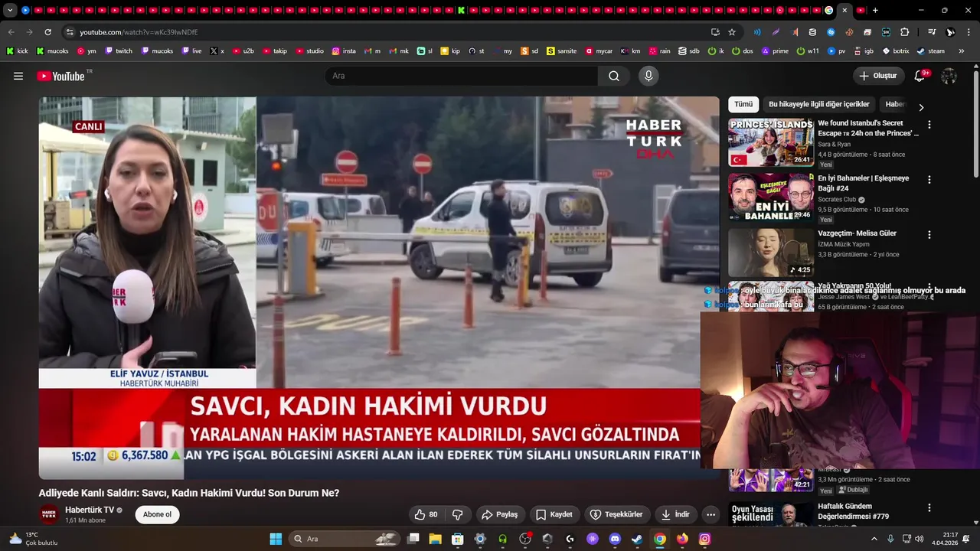Click the Kaydet save button
980x551 pixels.
coord(554,514)
